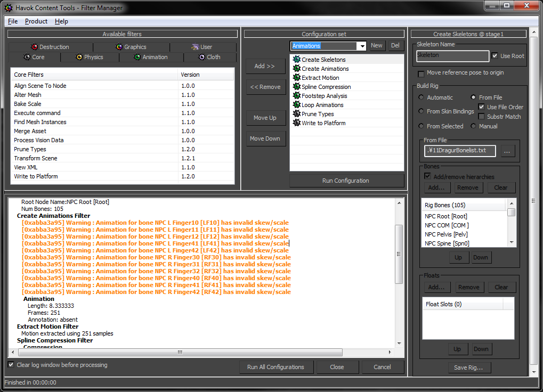Click the Move Down button

pyautogui.click(x=265, y=138)
